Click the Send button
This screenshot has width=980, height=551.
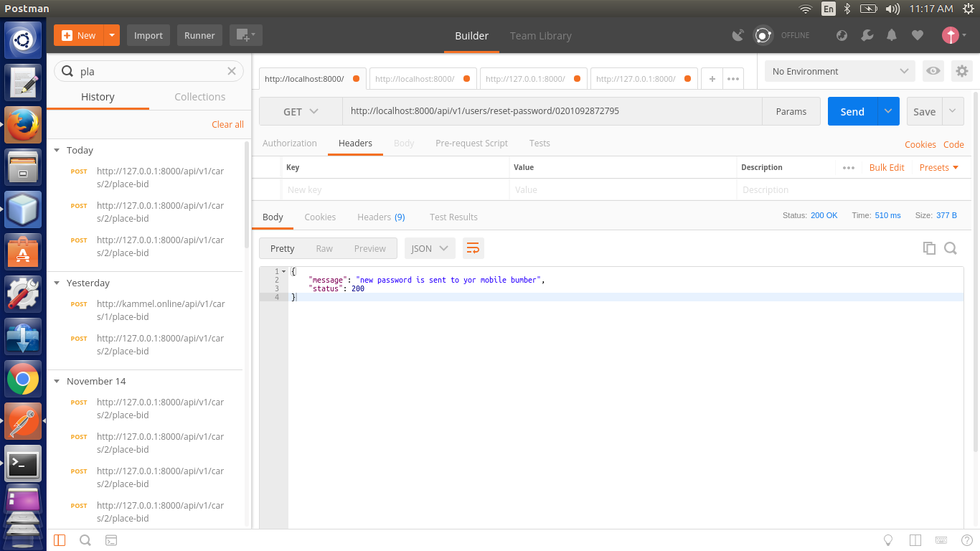pos(852,111)
